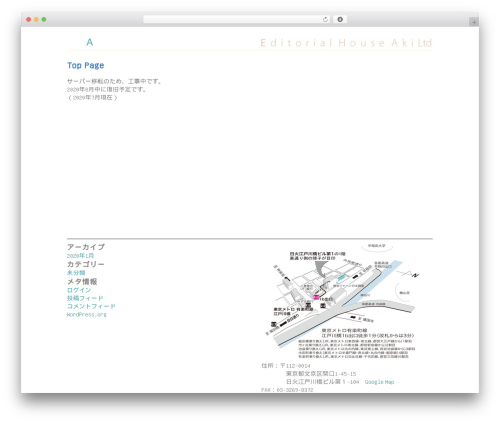
Task: Click the yellow minimize window button
Action: (36, 20)
